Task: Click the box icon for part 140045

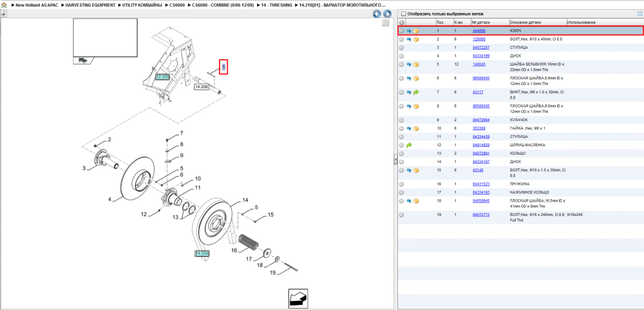Action: pos(415,64)
